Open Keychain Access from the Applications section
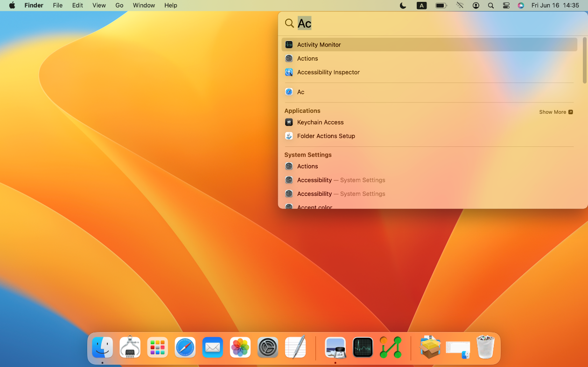Viewport: 588px width, 367px height. pos(429,122)
